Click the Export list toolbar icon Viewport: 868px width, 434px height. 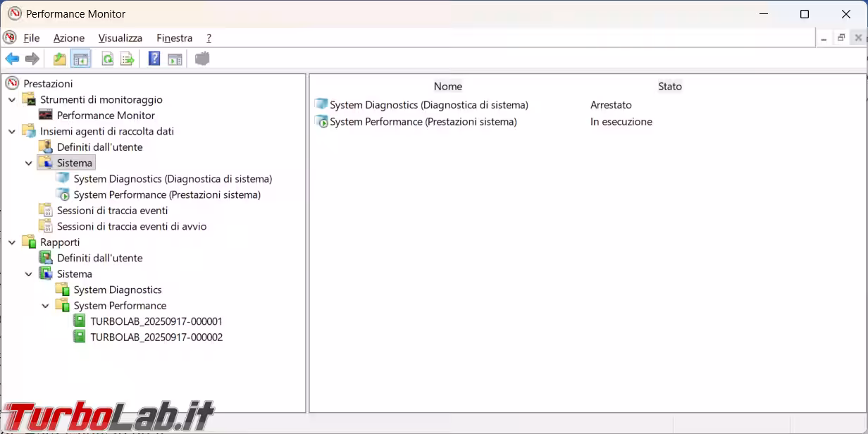click(x=128, y=59)
